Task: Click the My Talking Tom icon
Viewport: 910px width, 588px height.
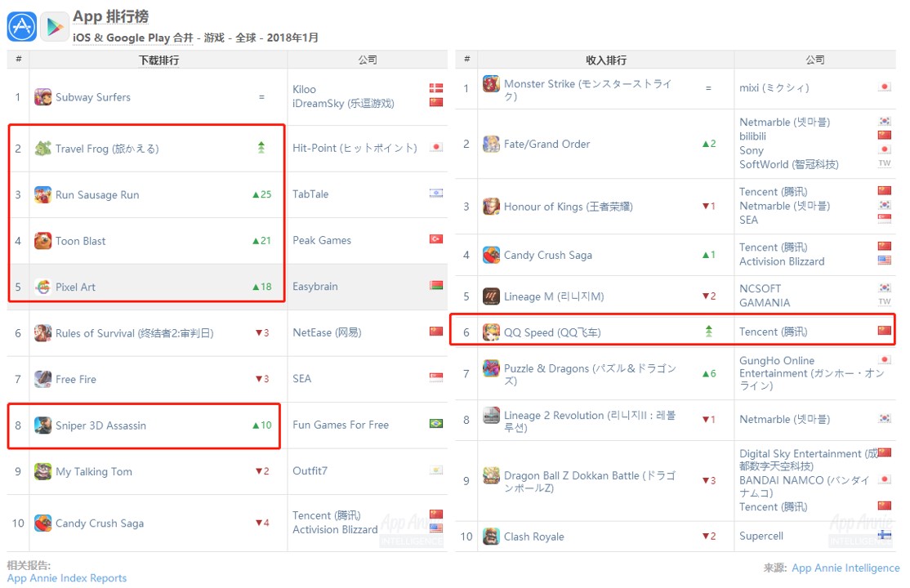Action: pyautogui.click(x=43, y=471)
